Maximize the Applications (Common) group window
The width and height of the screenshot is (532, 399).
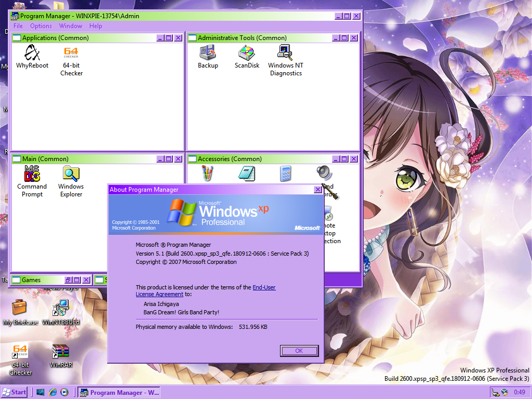click(169, 38)
